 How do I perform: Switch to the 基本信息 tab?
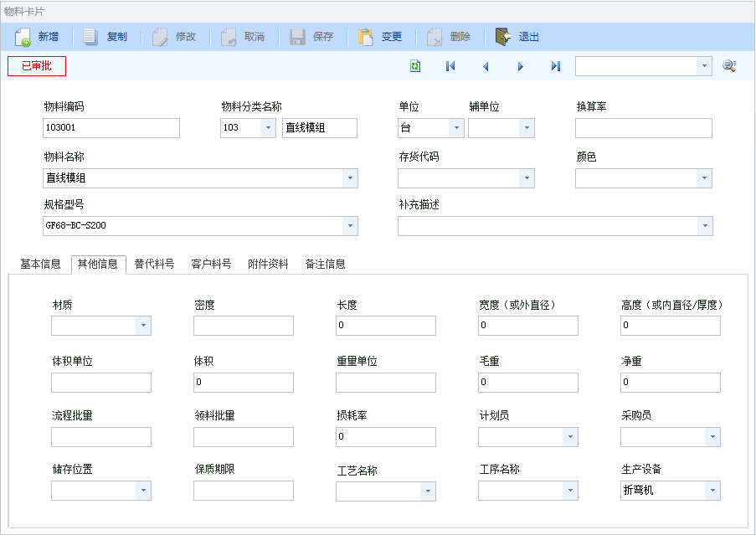[x=40, y=264]
